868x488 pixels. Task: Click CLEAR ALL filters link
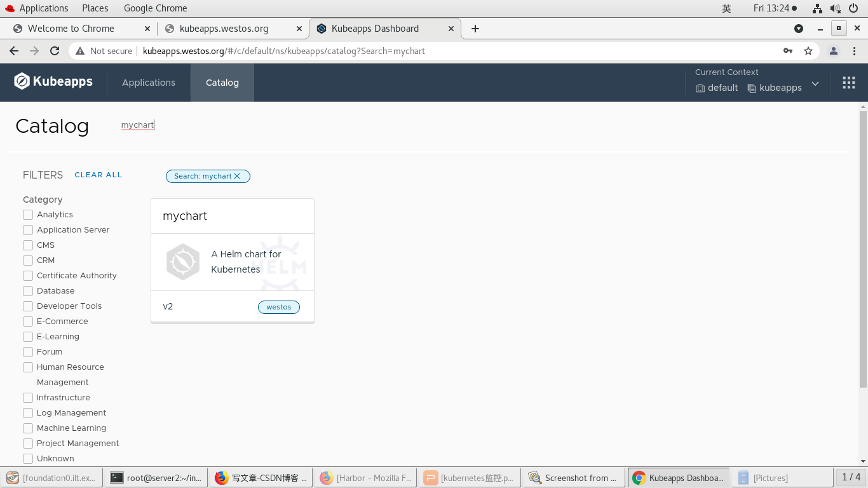click(98, 175)
